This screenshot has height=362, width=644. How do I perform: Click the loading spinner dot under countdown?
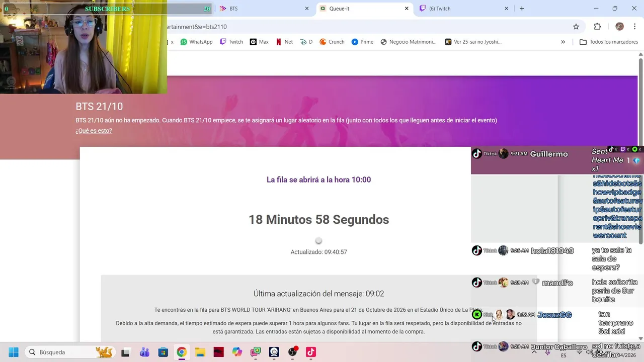318,240
